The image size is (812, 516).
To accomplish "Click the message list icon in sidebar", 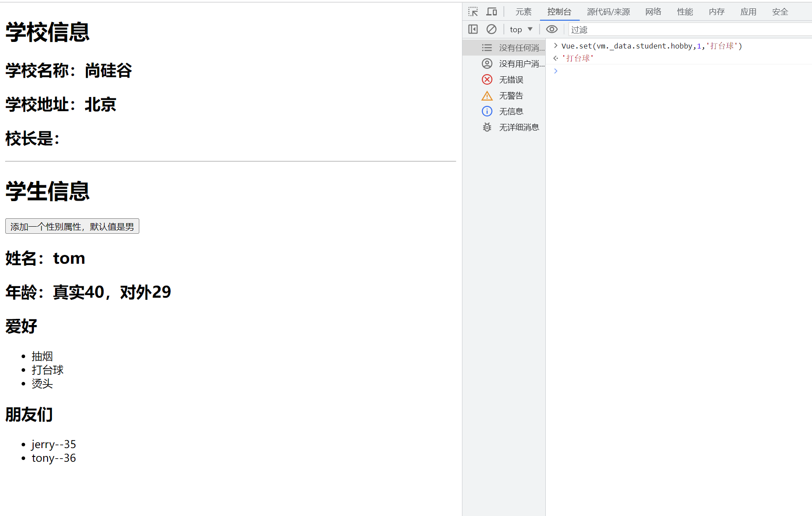I will [487, 48].
